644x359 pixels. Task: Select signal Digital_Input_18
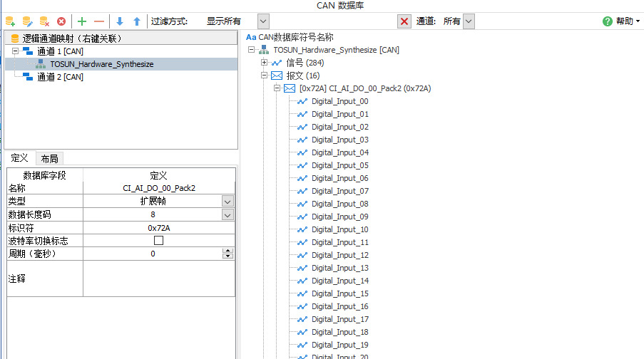coord(339,332)
